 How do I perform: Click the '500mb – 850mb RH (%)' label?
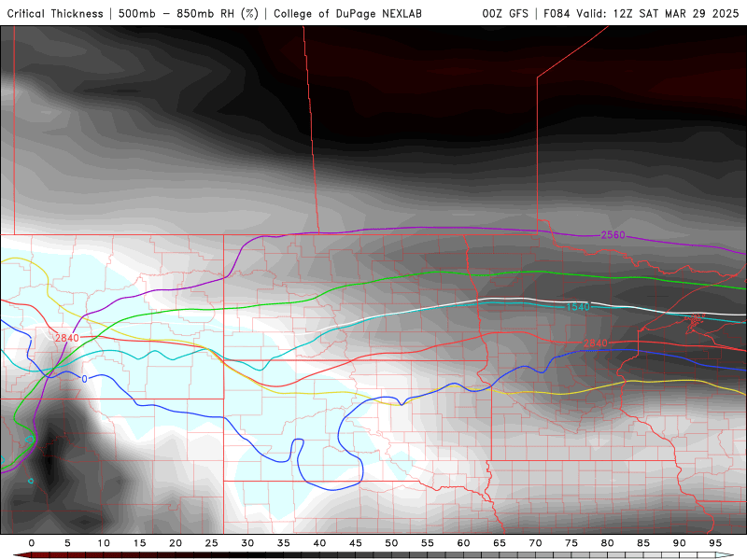coord(189,13)
